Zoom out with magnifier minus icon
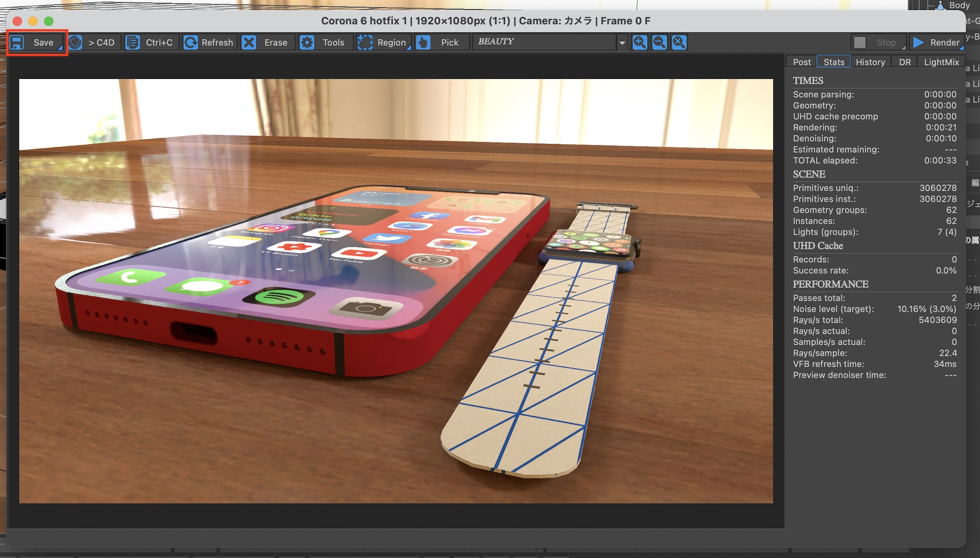 [659, 43]
